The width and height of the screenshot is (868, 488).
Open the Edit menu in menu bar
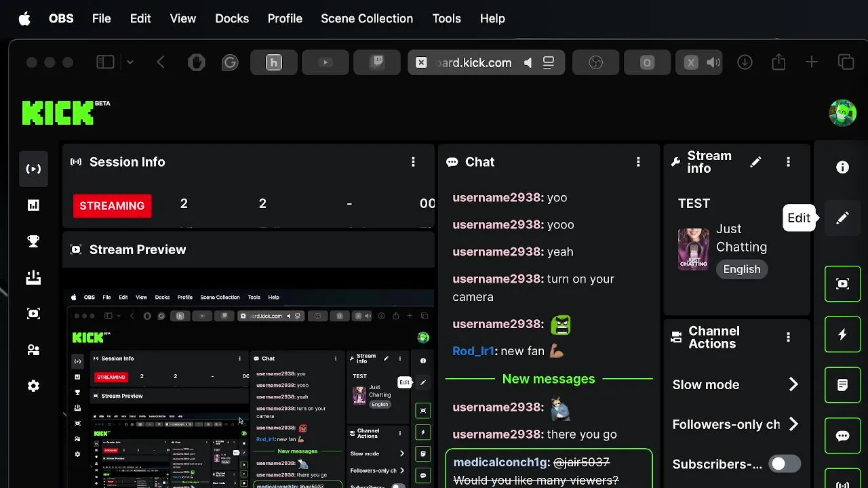pyautogui.click(x=140, y=18)
